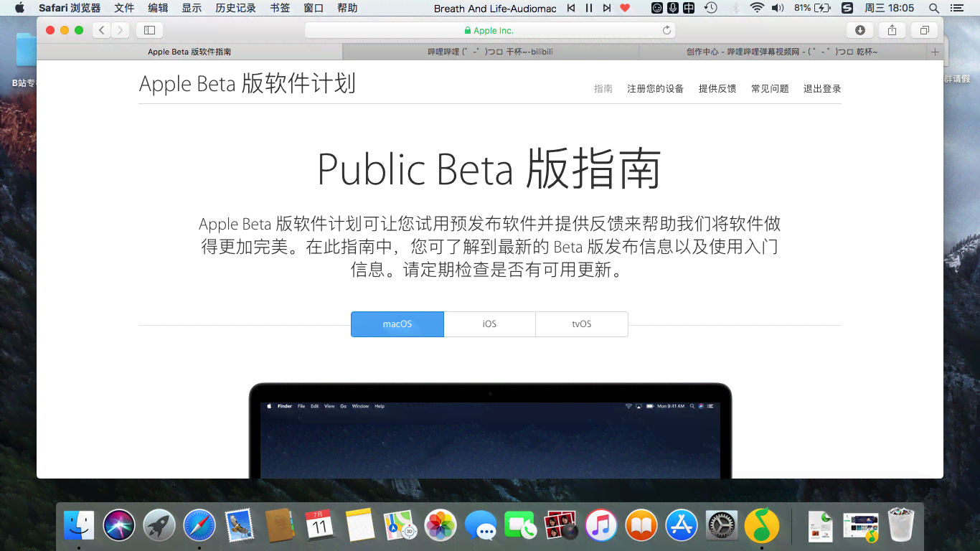Open iBooks from the Dock
The height and width of the screenshot is (551, 980).
[x=641, y=526]
